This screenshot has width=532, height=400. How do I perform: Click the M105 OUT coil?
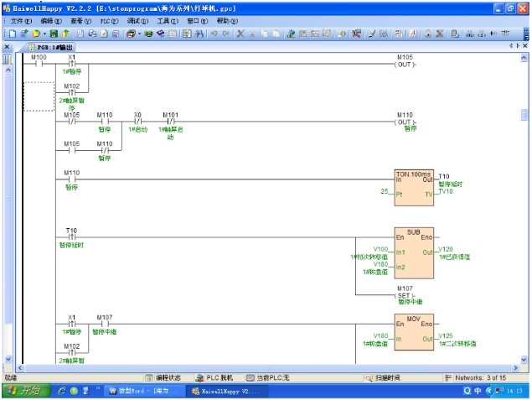point(405,65)
